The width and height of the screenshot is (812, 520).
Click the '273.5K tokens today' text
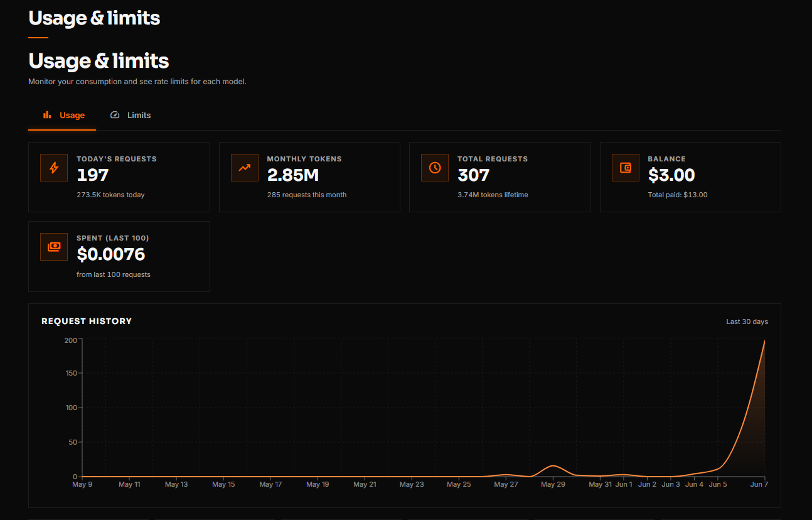point(110,195)
